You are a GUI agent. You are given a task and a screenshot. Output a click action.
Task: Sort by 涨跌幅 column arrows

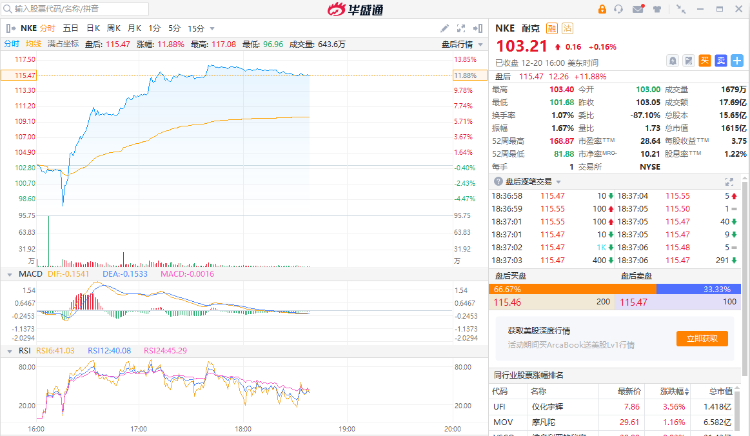[687, 392]
